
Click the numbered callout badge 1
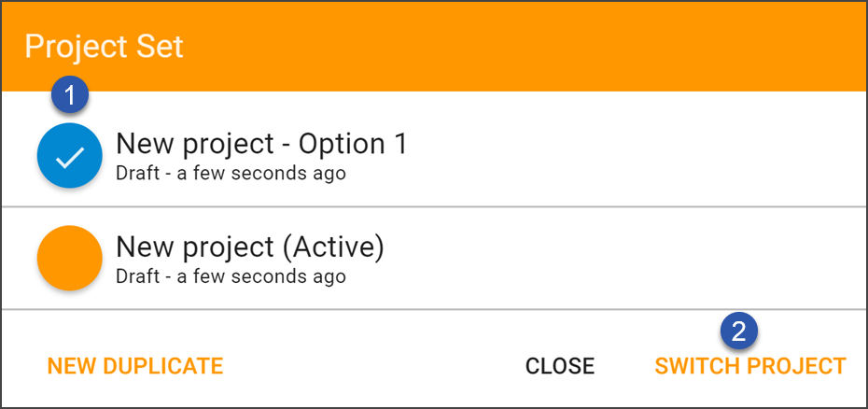(70, 96)
